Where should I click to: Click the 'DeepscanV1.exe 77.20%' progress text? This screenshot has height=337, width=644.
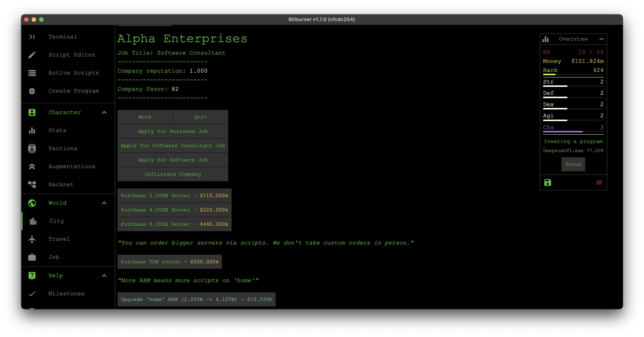(x=573, y=150)
